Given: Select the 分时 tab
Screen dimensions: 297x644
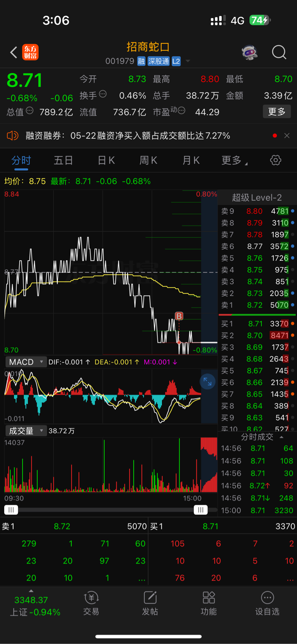Looking at the screenshot, I should pyautogui.click(x=21, y=160).
